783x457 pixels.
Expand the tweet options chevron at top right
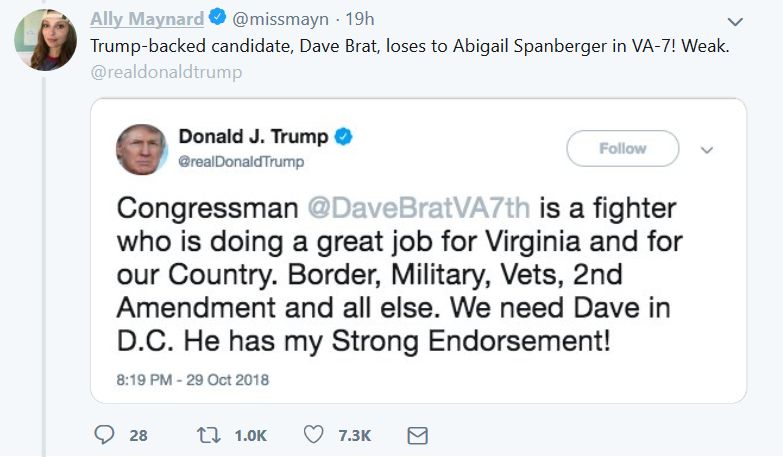click(735, 20)
